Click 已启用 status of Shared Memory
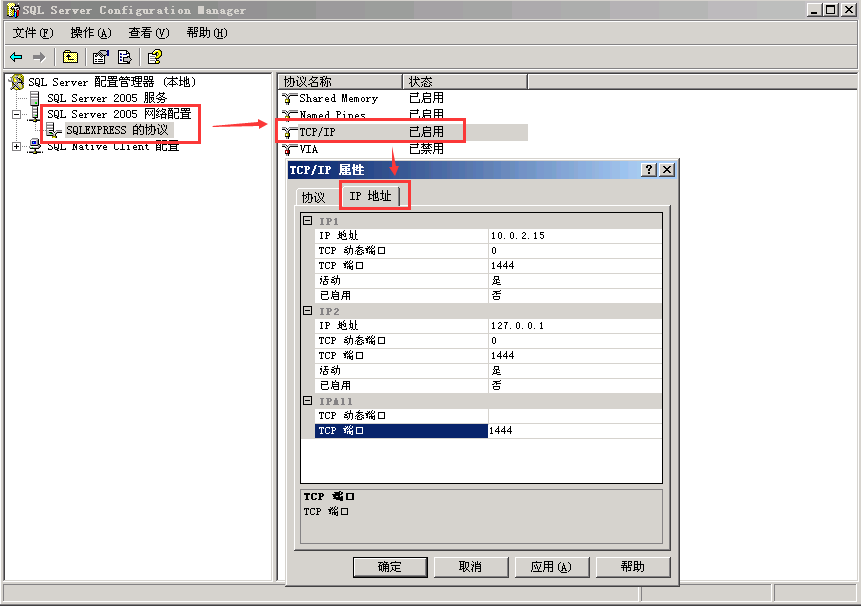The width and height of the screenshot is (861, 606). click(427, 98)
